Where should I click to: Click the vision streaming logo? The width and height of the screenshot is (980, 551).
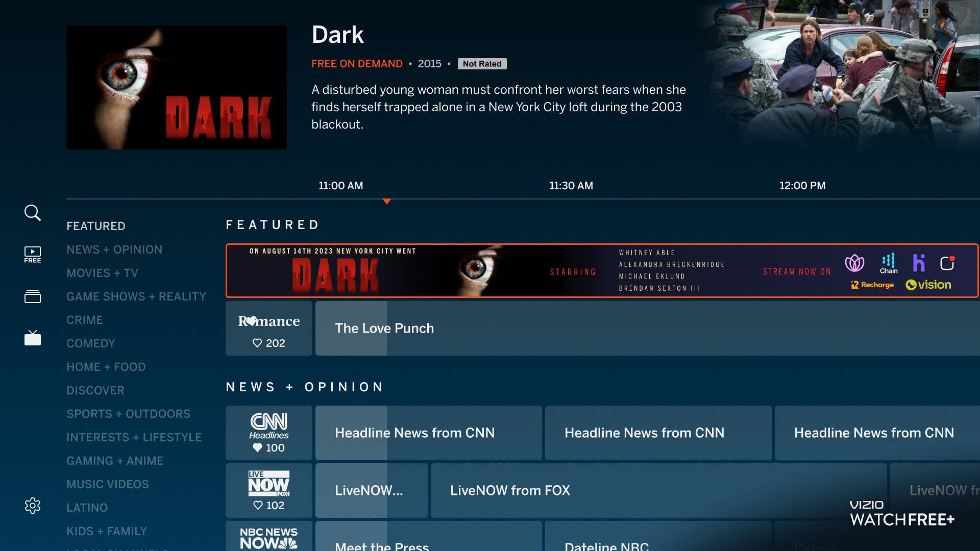click(x=928, y=284)
